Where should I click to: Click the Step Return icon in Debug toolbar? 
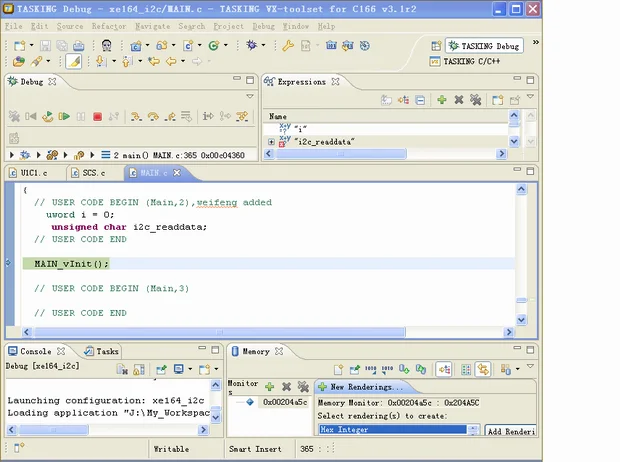pos(170,116)
